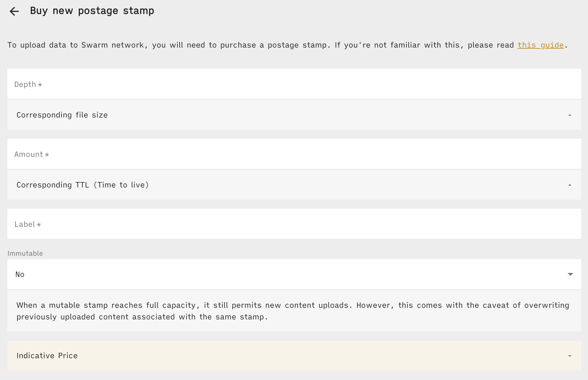Click the "Depth" placeholder label
This screenshot has width=588, height=380.
26,84
